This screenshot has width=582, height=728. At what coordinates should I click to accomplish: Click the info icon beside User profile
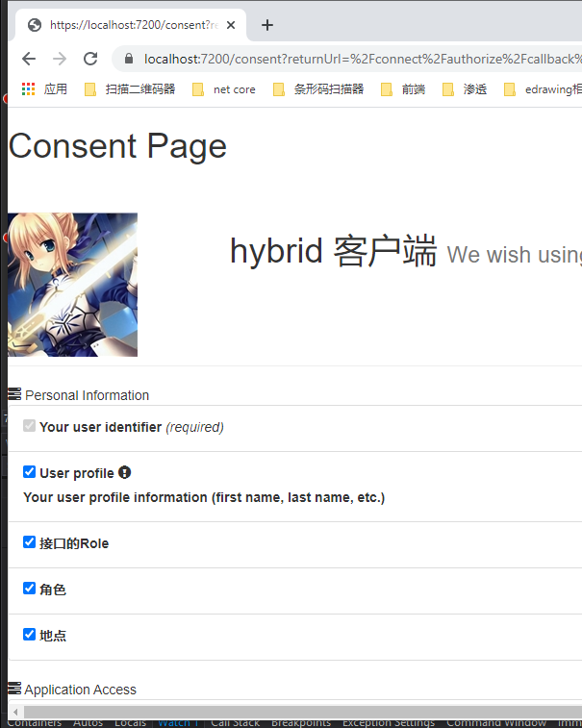124,472
